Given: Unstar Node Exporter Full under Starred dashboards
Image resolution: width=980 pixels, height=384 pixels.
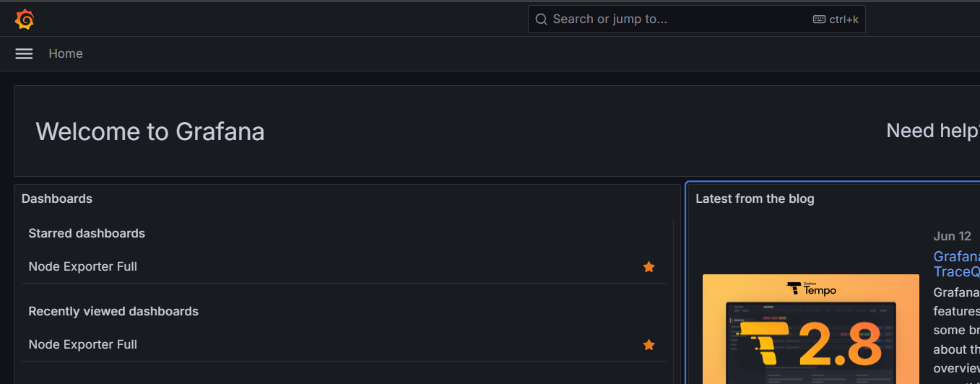Looking at the screenshot, I should (649, 267).
